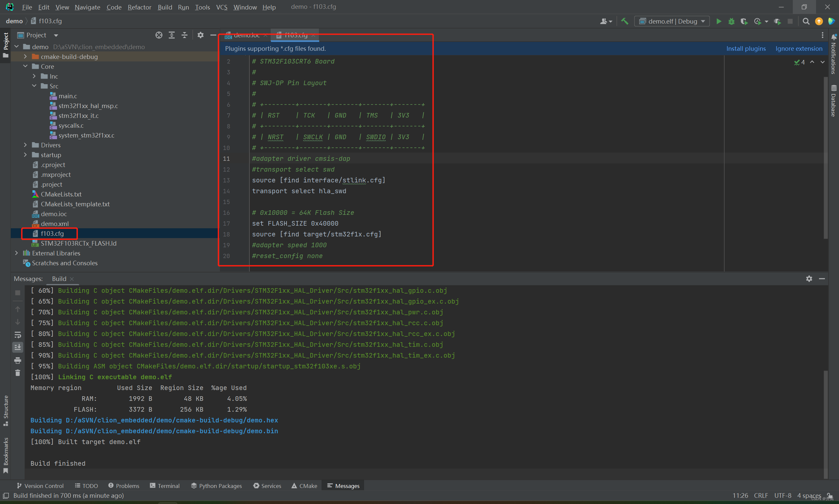This screenshot has width=839, height=504.
Task: Click the Clear All trash icon
Action: pyautogui.click(x=18, y=373)
